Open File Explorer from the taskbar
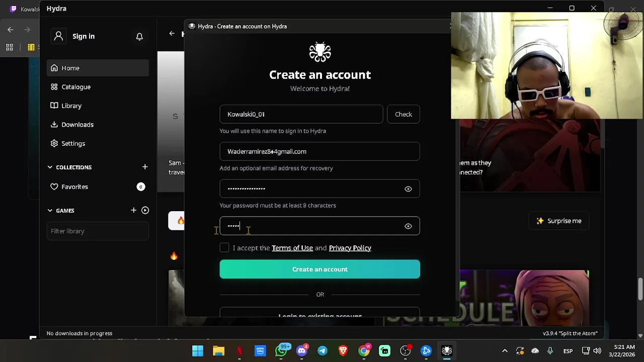 coord(218,351)
